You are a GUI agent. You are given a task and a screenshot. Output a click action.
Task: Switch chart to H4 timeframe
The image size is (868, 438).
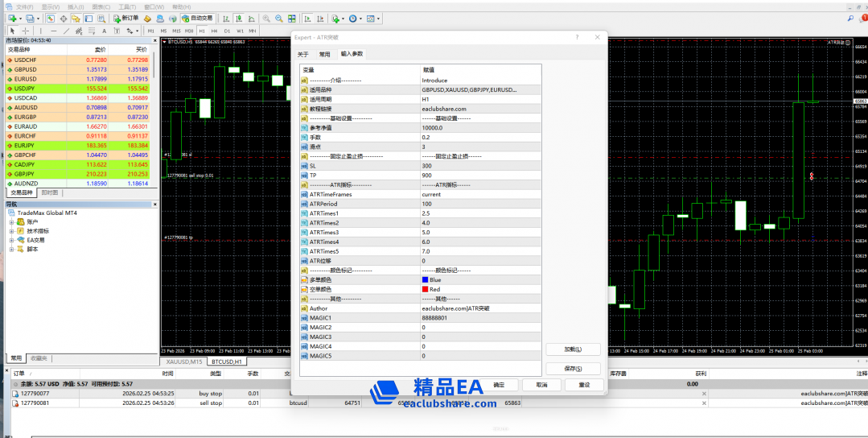[213, 31]
